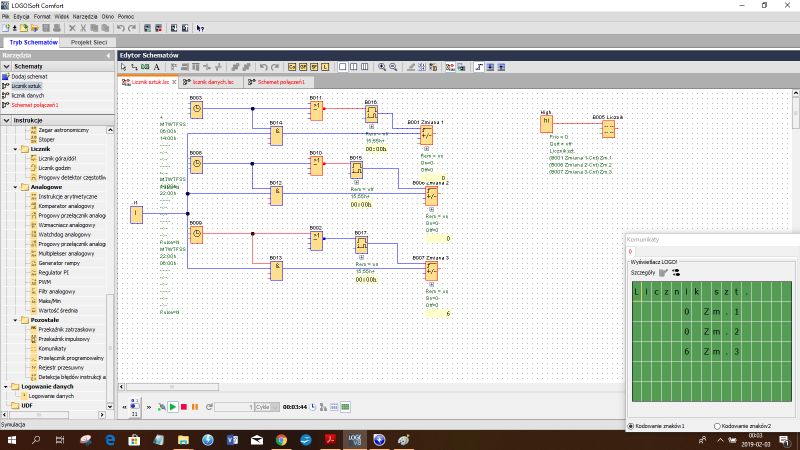Select the pointer selection tool in editor toolbar
The width and height of the screenshot is (800, 450).
123,67
